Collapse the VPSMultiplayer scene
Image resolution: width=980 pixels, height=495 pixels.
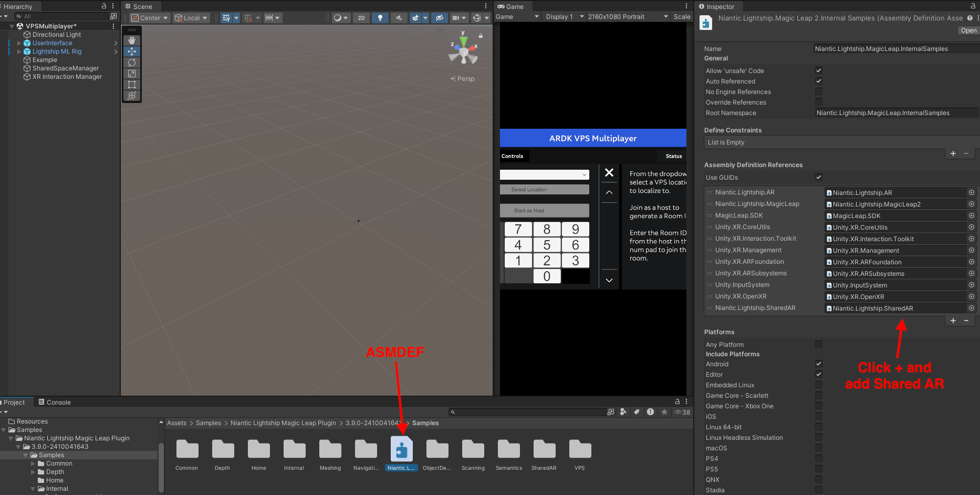tap(12, 26)
